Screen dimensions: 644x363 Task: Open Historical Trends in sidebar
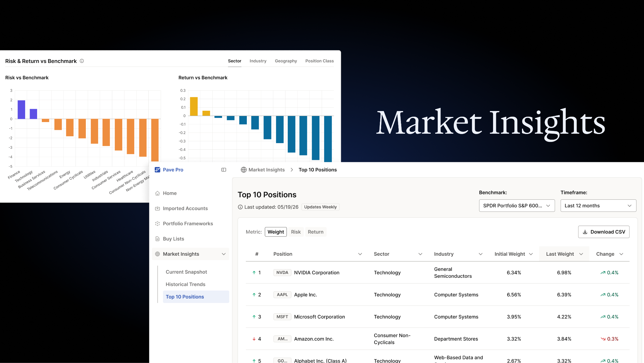[x=186, y=284]
